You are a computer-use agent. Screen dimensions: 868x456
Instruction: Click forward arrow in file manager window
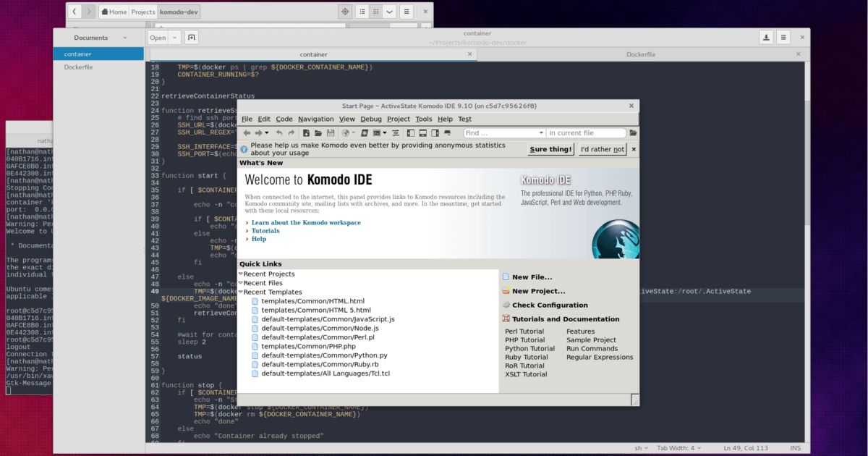point(89,12)
